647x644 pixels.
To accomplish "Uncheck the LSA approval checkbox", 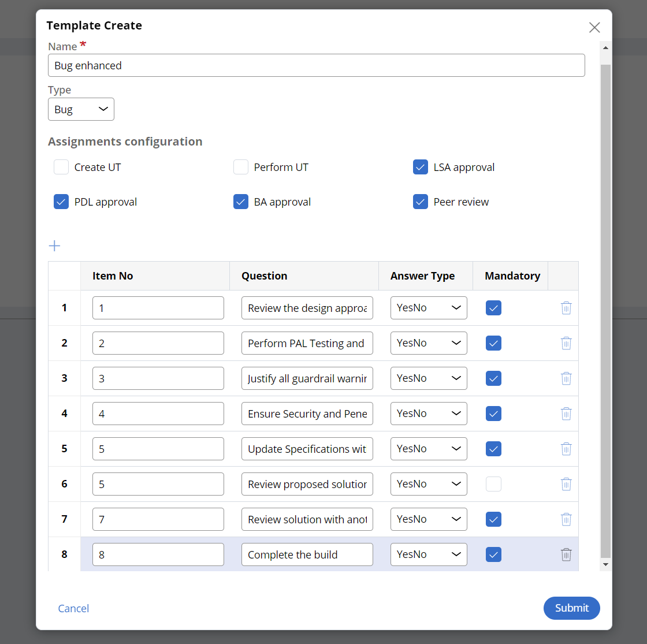I will point(421,167).
